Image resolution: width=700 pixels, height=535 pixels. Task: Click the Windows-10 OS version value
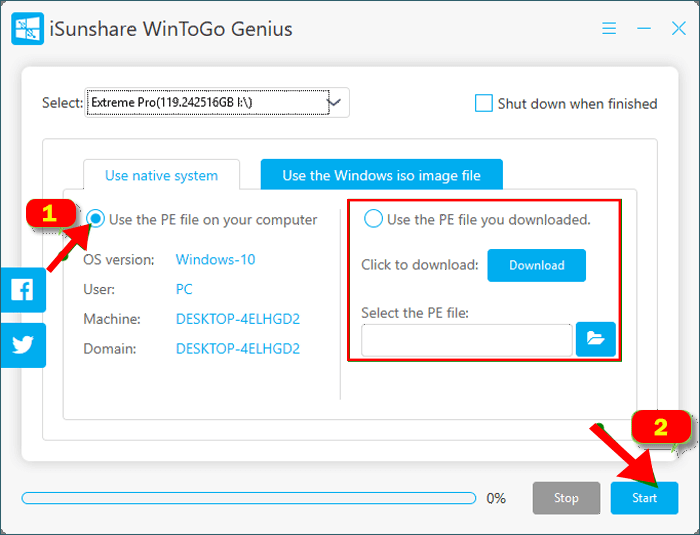coord(215,259)
